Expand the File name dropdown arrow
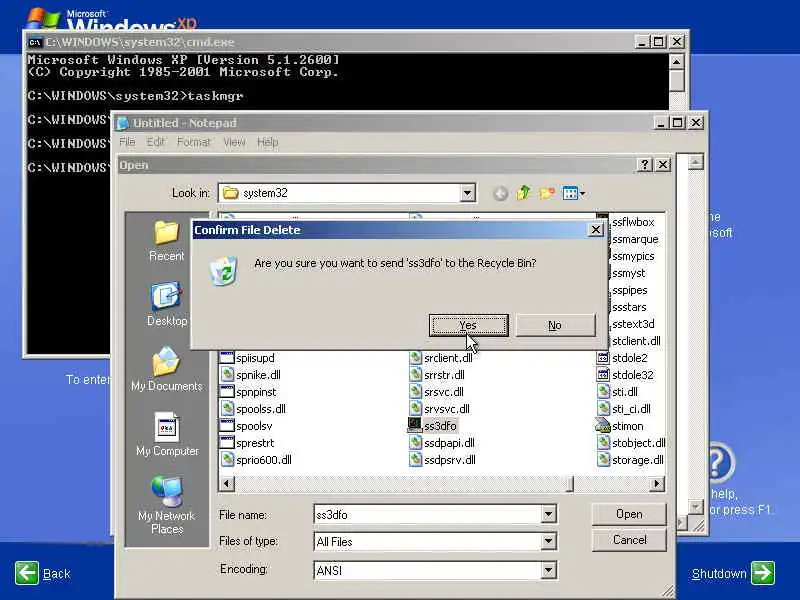 [548, 514]
